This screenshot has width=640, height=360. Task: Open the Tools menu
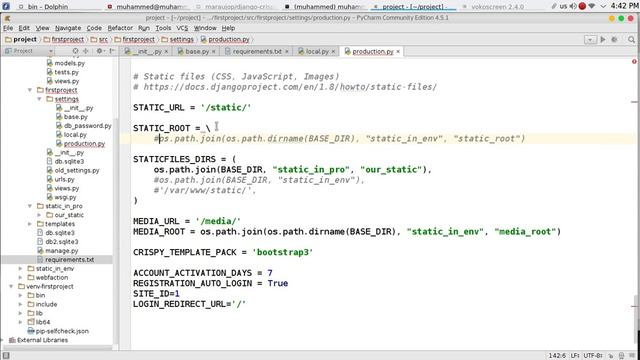(163, 28)
